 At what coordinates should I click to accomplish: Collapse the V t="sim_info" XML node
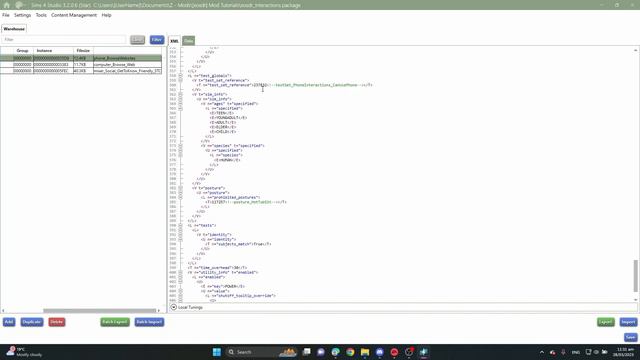click(180, 94)
